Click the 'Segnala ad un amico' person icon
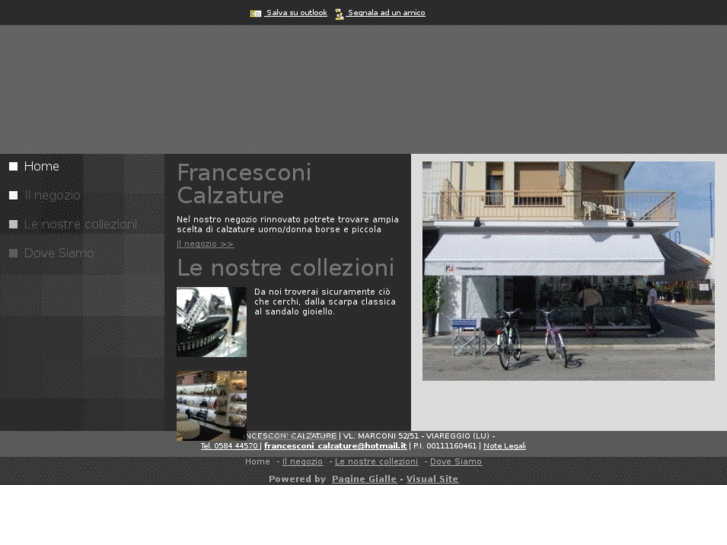Screen dimensions: 727x545 click(x=339, y=14)
